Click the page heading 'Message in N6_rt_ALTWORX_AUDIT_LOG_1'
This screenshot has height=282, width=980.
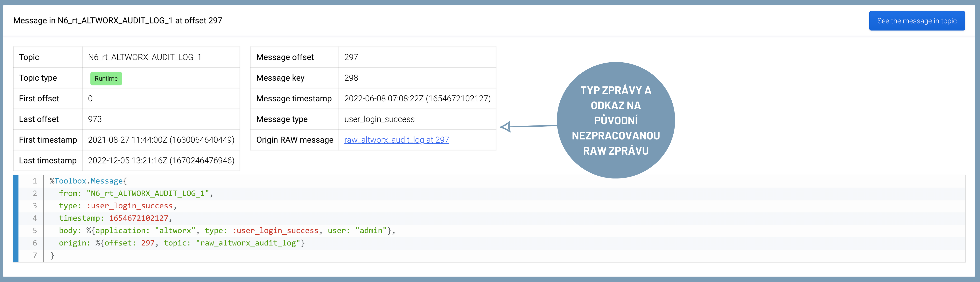117,21
